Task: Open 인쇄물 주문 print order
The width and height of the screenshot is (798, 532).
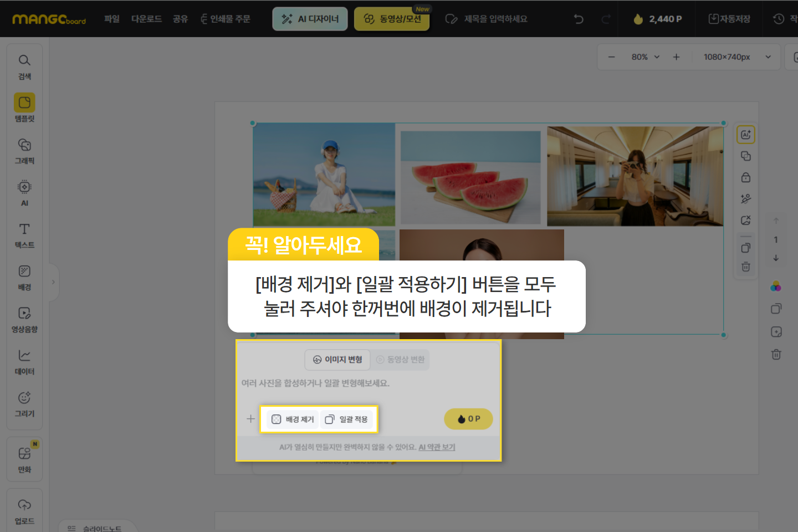Action: [x=225, y=19]
